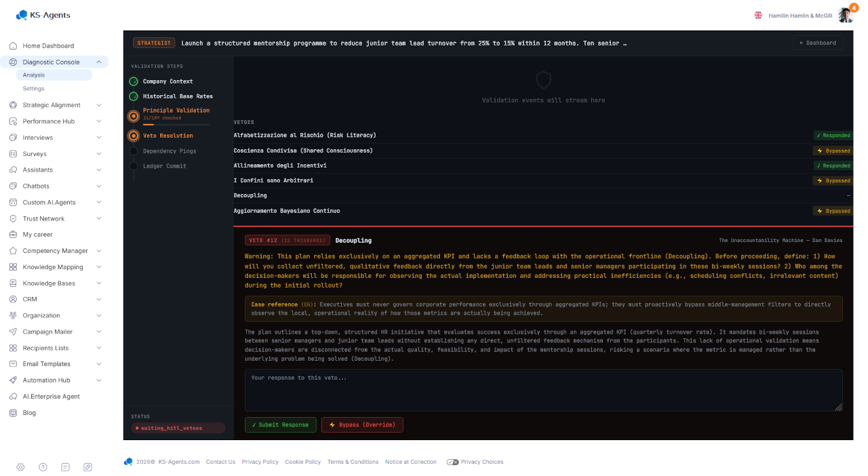
Task: Expand the Automation Hub chevron
Action: (99, 380)
